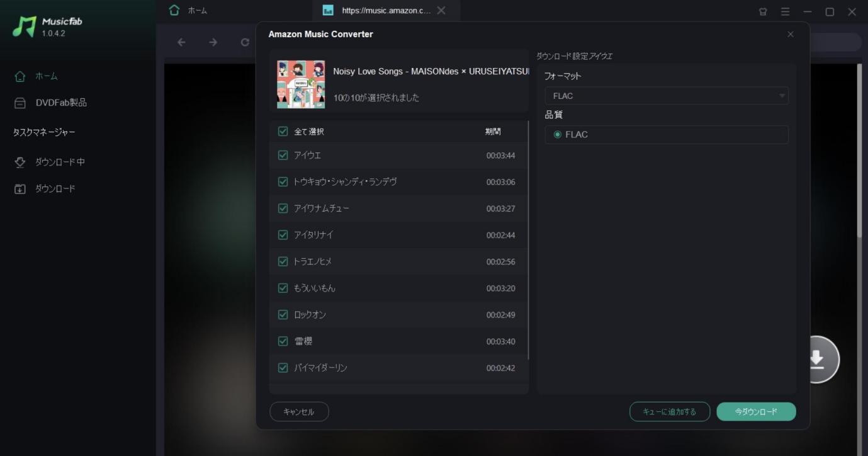868x456 pixels.
Task: Uncheck トウキョウ・シャンディ・ランデヴ track
Action: tap(283, 181)
